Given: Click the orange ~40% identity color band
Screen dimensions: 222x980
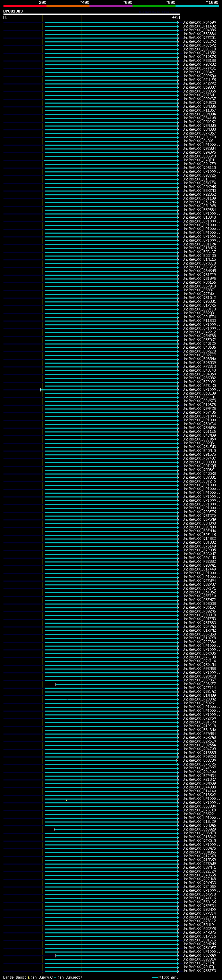Looking at the screenshot, I should [x=68, y=6].
